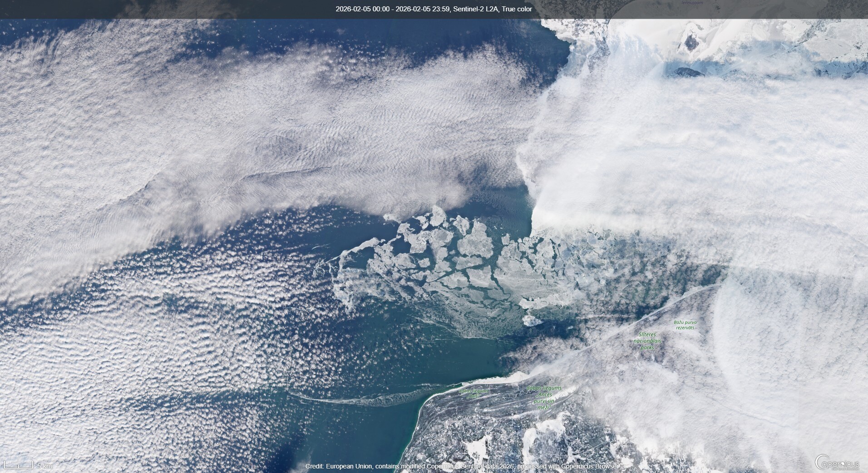
Task: Select the European Union credit line text
Action: (x=462, y=466)
